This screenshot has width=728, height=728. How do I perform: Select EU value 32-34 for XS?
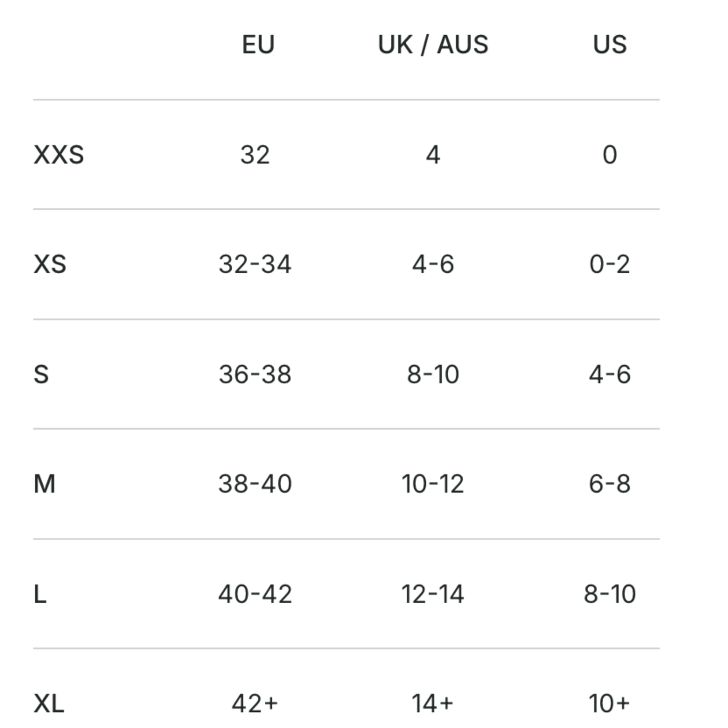[x=255, y=264]
